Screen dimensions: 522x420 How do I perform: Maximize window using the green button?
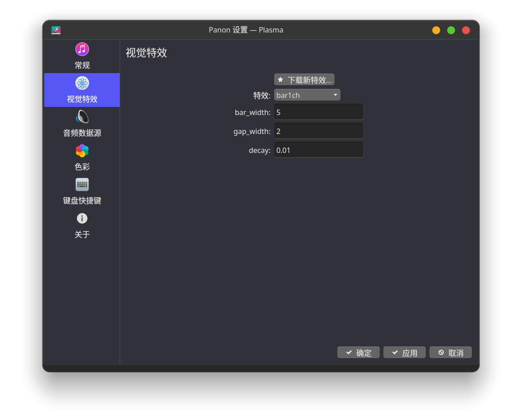point(451,30)
